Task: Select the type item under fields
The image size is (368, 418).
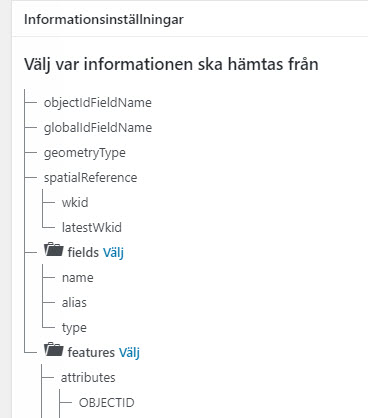Action: (x=74, y=328)
